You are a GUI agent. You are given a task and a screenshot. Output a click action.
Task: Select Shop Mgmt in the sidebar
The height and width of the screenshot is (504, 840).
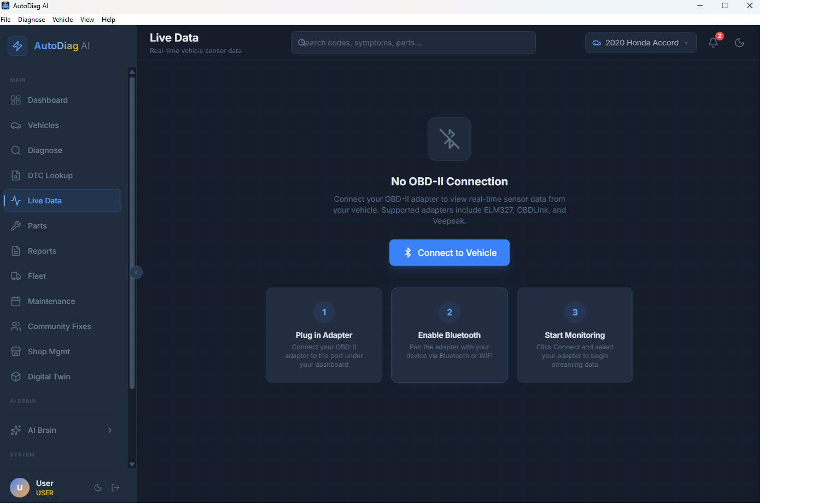[49, 351]
